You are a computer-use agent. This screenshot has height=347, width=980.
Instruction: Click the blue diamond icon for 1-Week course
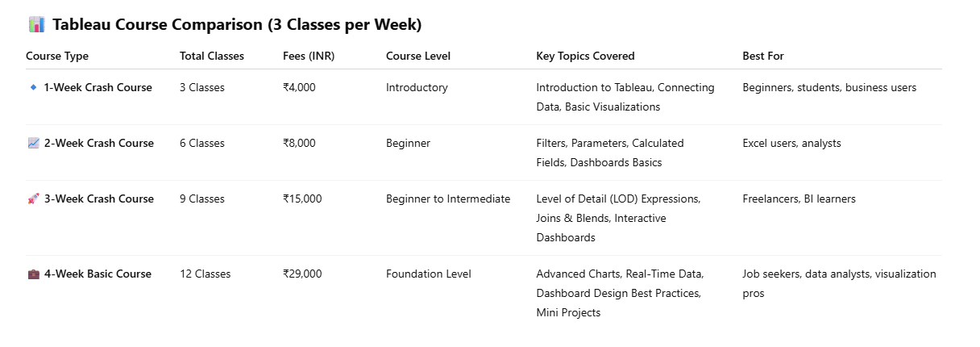33,87
